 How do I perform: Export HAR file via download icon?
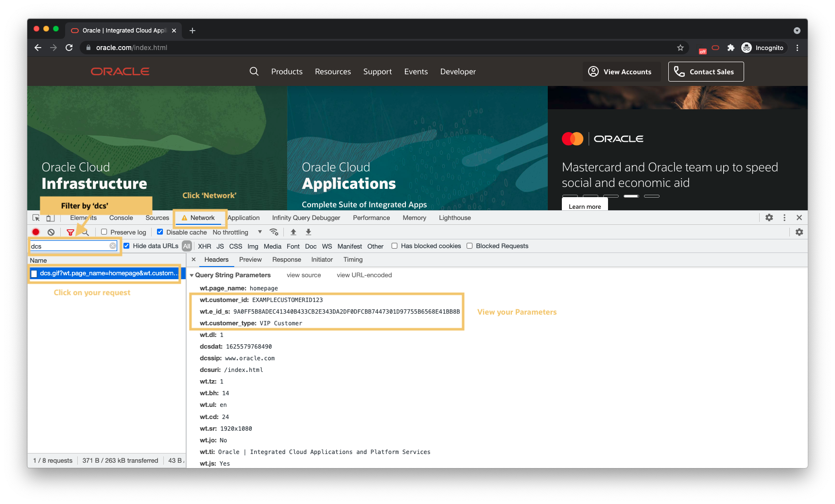308,232
